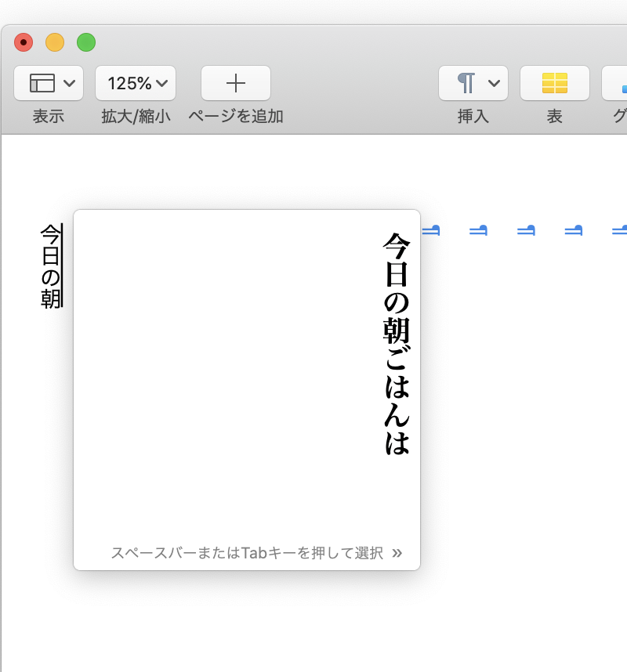Viewport: 627px width, 672px height.
Task: Click the plus icon to add a page
Action: pos(236,83)
